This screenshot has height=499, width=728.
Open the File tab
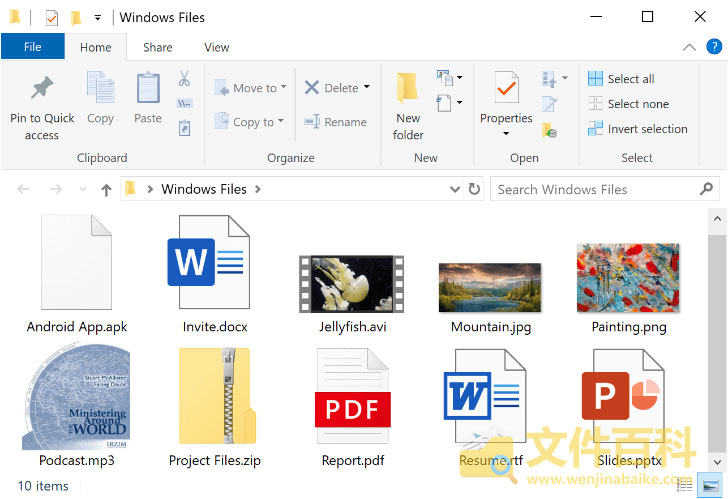click(32, 47)
